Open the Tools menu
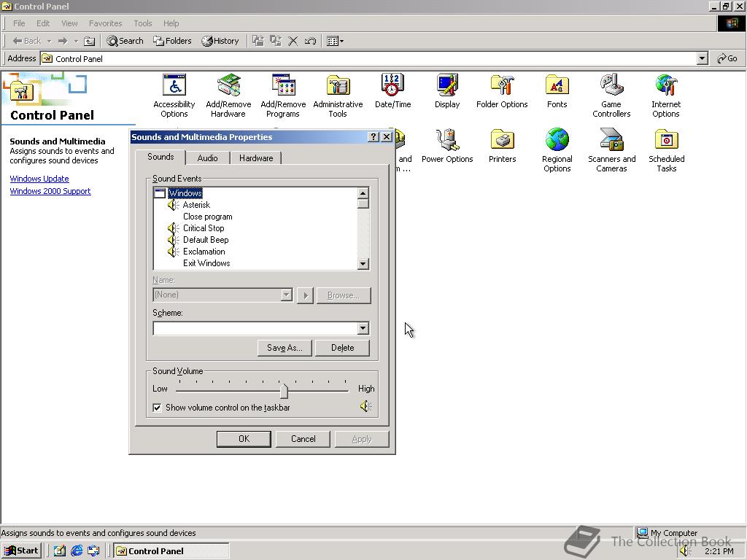747x560 pixels. point(142,23)
